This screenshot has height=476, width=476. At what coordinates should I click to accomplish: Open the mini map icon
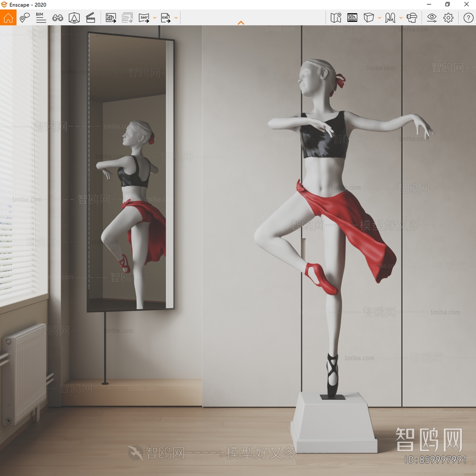(x=336, y=18)
